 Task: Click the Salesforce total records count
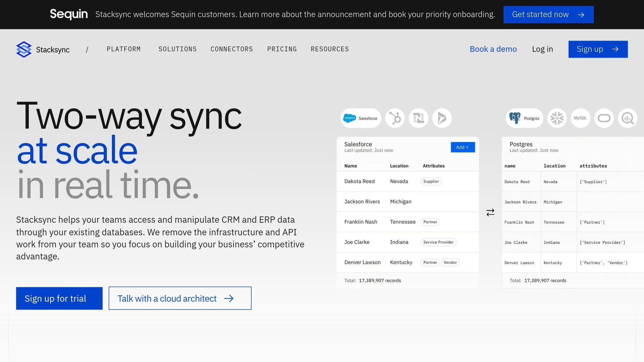click(380, 281)
